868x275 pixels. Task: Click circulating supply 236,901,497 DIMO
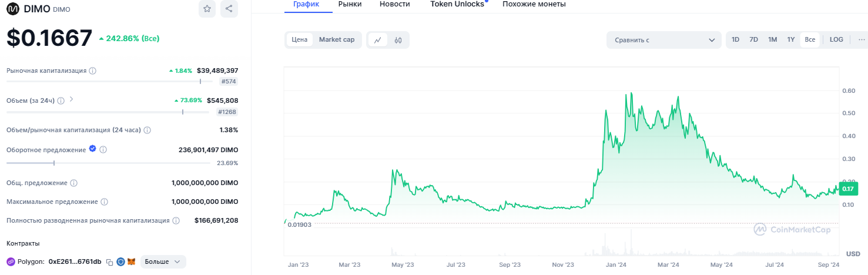tap(208, 150)
